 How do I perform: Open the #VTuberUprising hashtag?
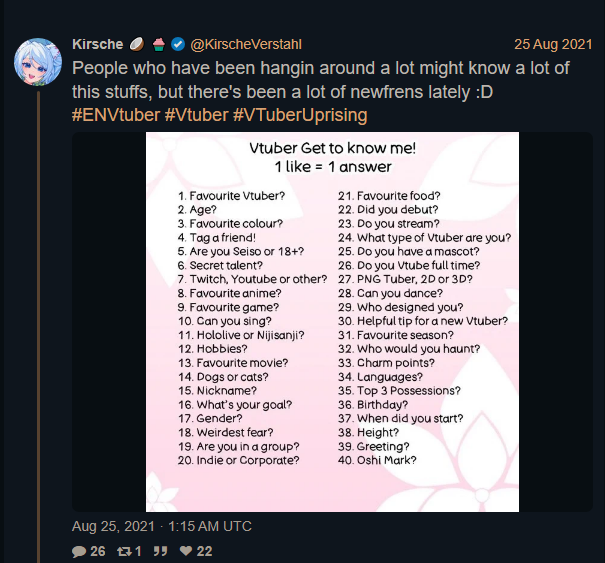(x=300, y=115)
